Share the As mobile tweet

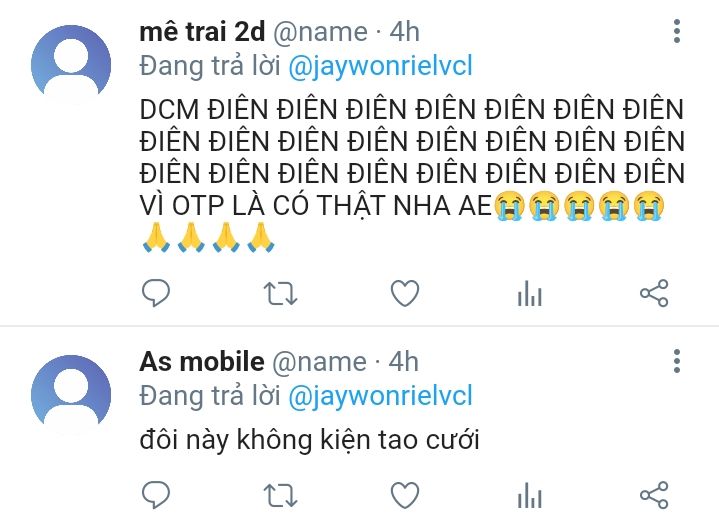point(654,495)
